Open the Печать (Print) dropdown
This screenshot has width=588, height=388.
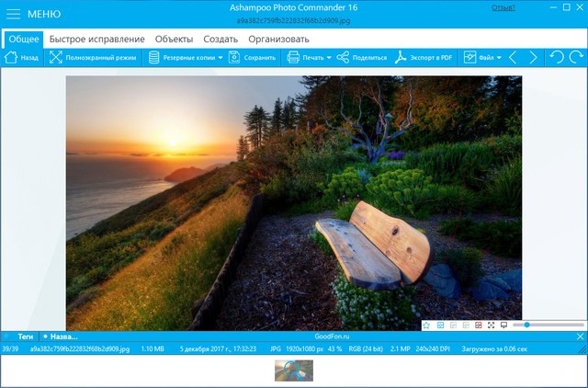pos(311,57)
